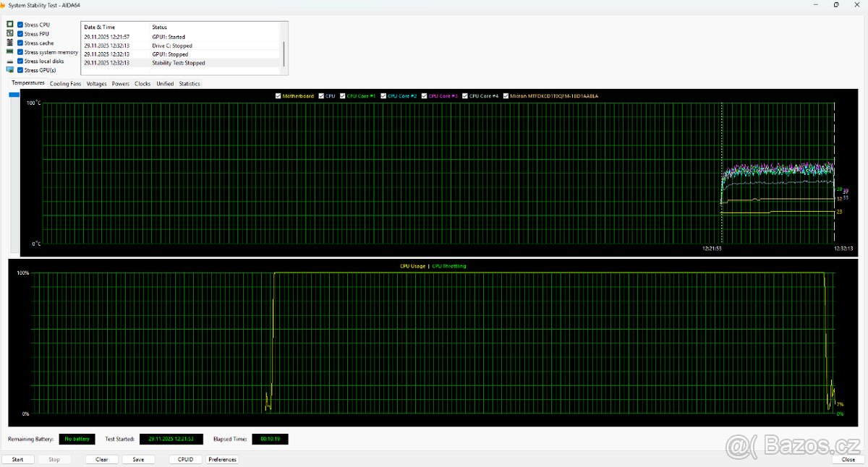
Task: Click the FPU icon next to Stress FPU
Action: (10, 34)
